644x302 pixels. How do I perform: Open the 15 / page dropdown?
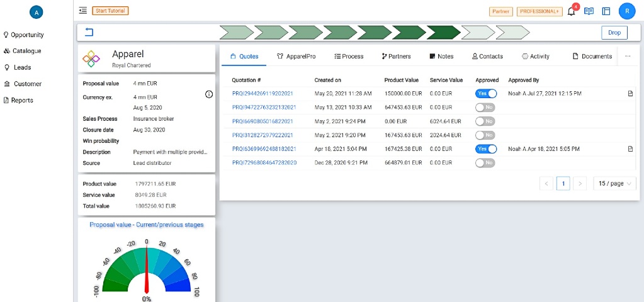pos(614,184)
